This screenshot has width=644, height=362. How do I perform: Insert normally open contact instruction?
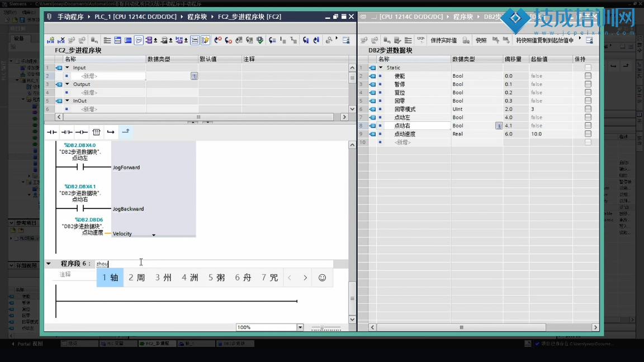52,132
